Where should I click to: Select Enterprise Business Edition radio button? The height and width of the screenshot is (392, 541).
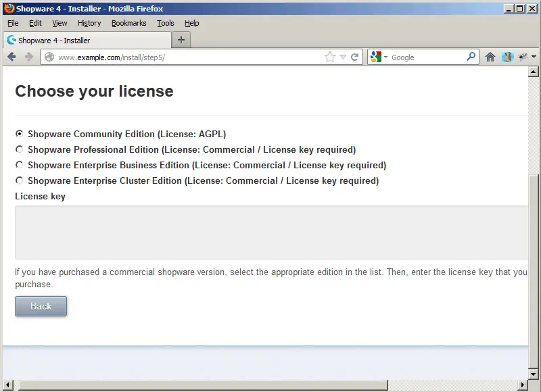[20, 165]
